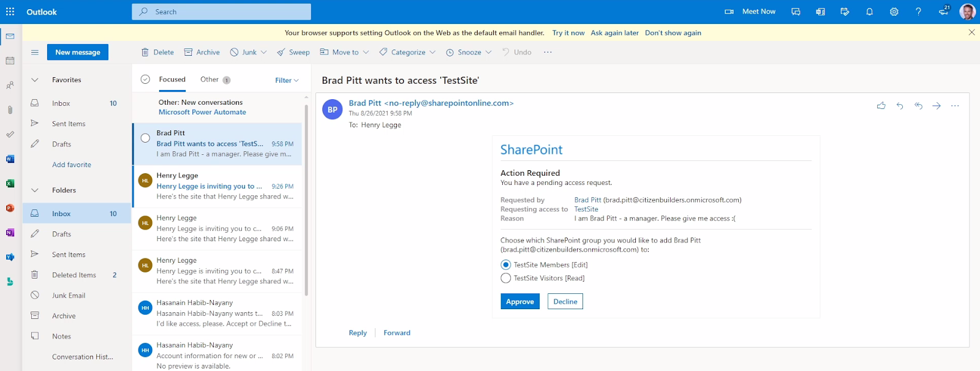Viewport: 980px width, 371px height.
Task: Open Henry Legge 9:26 PM message
Action: [x=217, y=186]
